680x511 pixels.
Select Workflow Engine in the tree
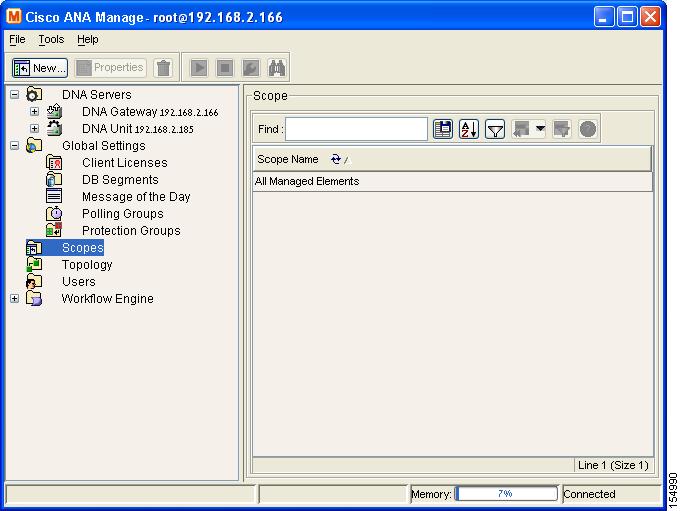coord(108,299)
